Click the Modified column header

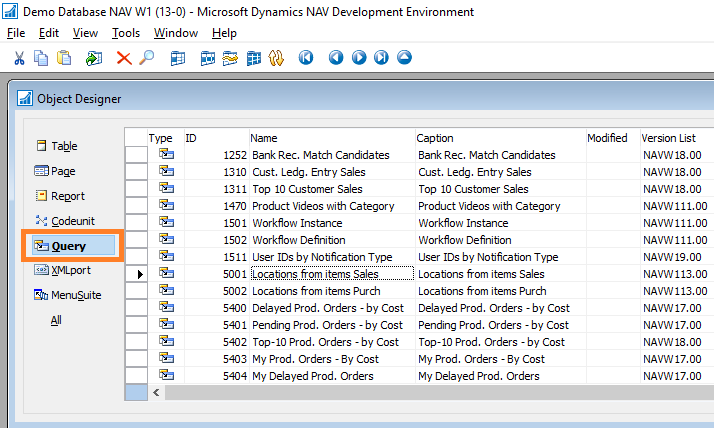[x=613, y=138]
